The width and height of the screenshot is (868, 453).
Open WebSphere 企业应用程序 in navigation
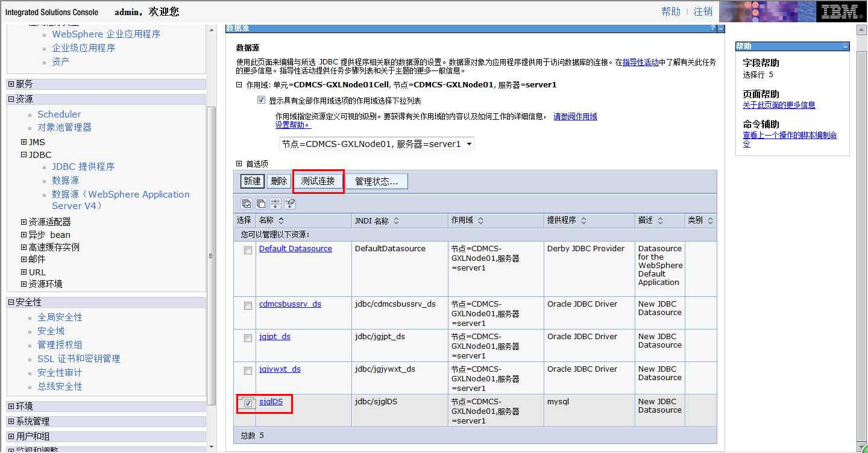(x=106, y=34)
